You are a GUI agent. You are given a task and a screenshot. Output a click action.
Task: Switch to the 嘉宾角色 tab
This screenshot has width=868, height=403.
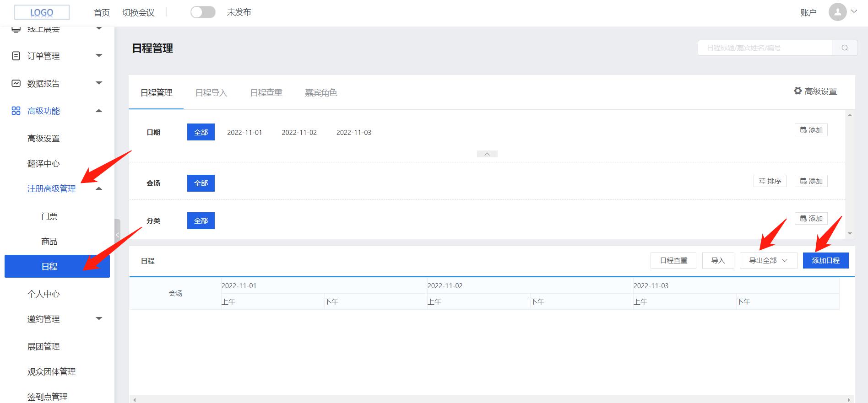pos(321,93)
